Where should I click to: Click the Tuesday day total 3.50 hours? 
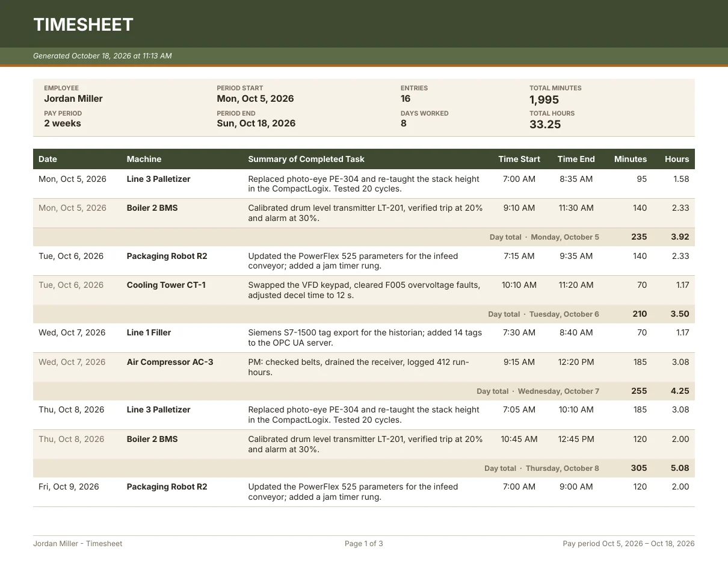(x=680, y=314)
